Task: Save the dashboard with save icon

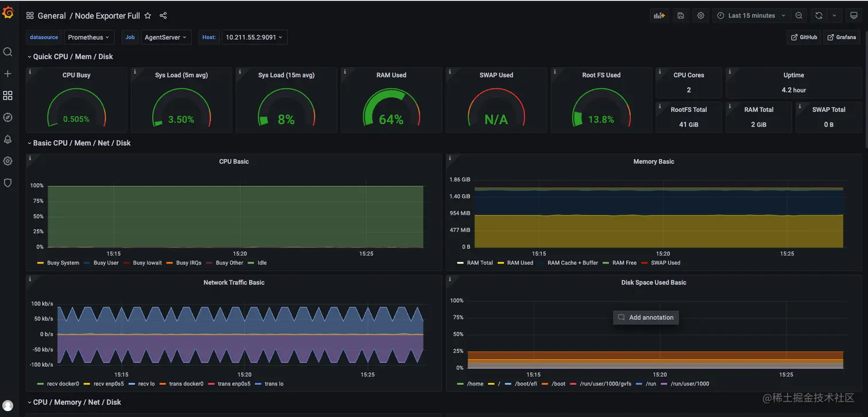Action: (680, 16)
